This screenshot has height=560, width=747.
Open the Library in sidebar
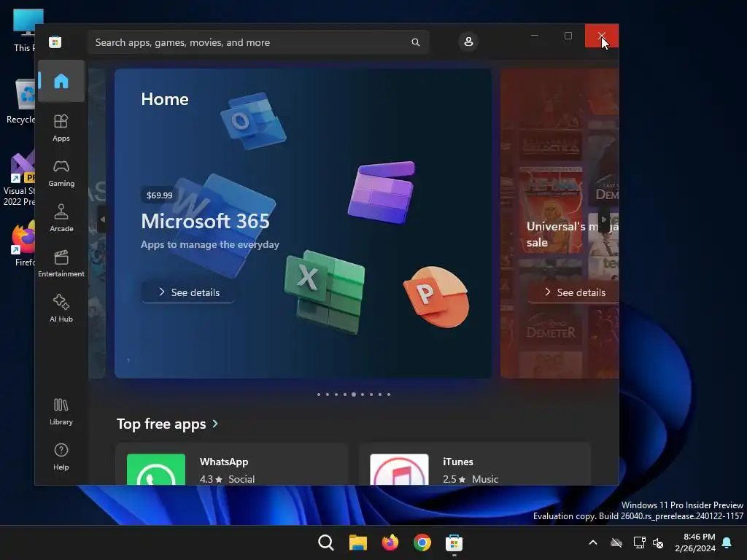[61, 411]
